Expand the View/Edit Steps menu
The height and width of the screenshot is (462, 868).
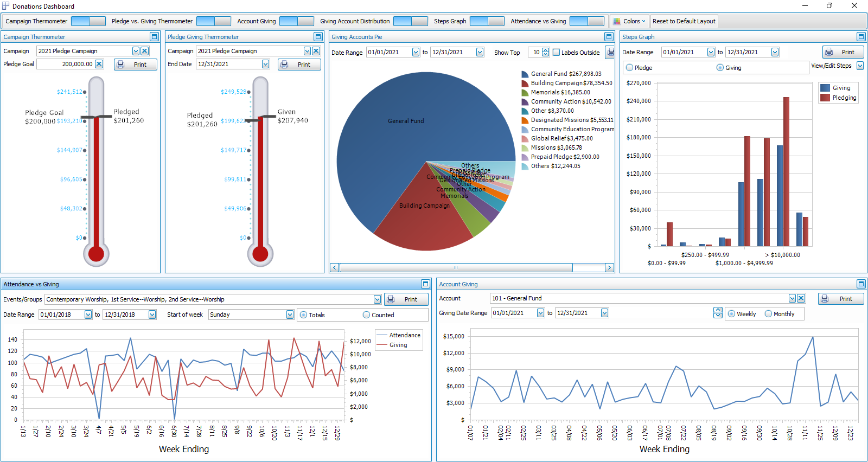pyautogui.click(x=860, y=66)
